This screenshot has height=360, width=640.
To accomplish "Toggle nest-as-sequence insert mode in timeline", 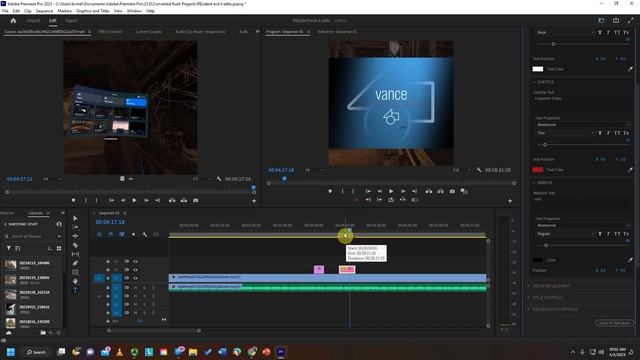I will 99,234.
